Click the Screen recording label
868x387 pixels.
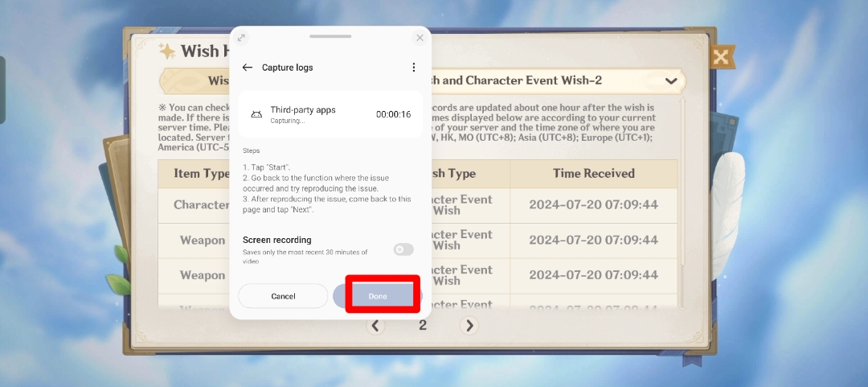coord(276,240)
